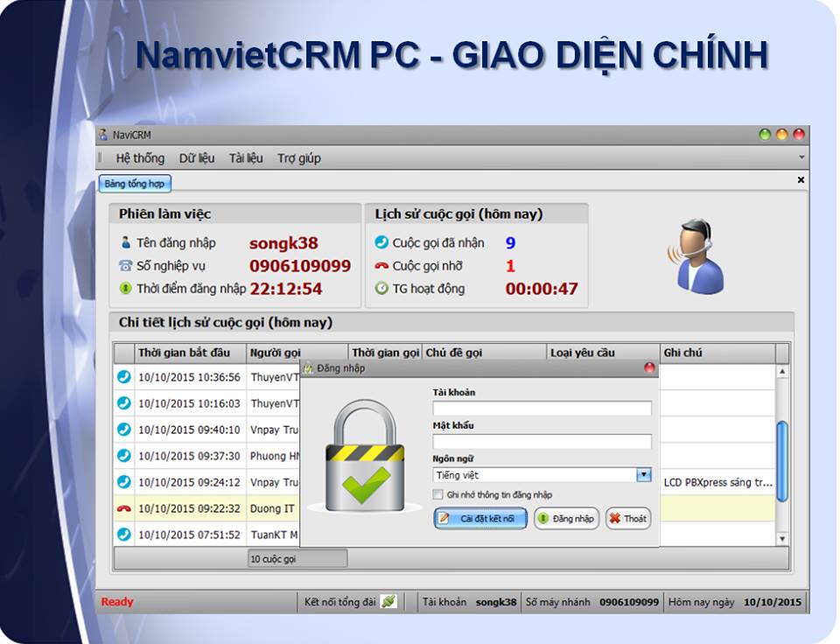This screenshot has height=644, width=840.
Task: Click the missed call icon on Duong IT row
Action: pyautogui.click(x=123, y=508)
